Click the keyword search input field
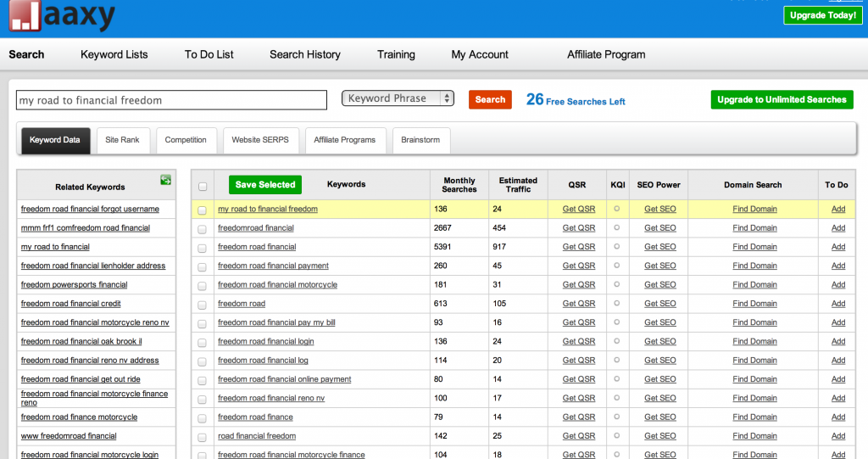Viewport: 868px width, 459px height. [171, 100]
